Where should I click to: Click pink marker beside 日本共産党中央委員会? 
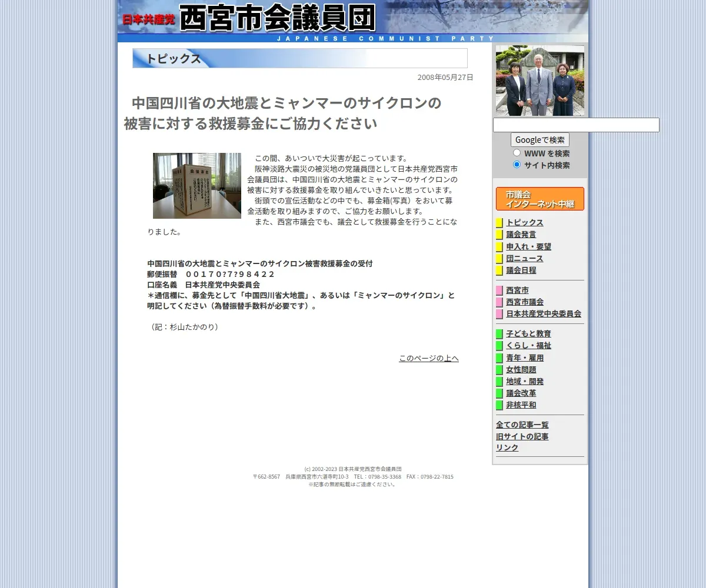[x=499, y=314]
